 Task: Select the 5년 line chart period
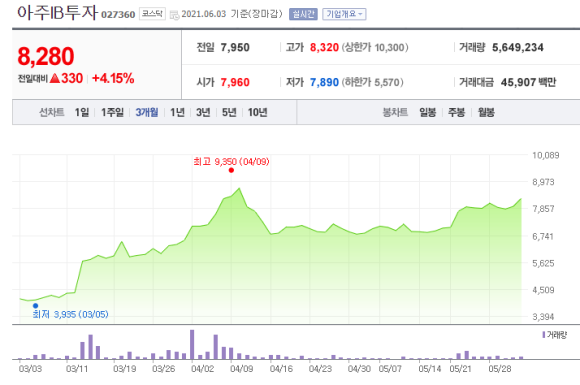point(229,112)
